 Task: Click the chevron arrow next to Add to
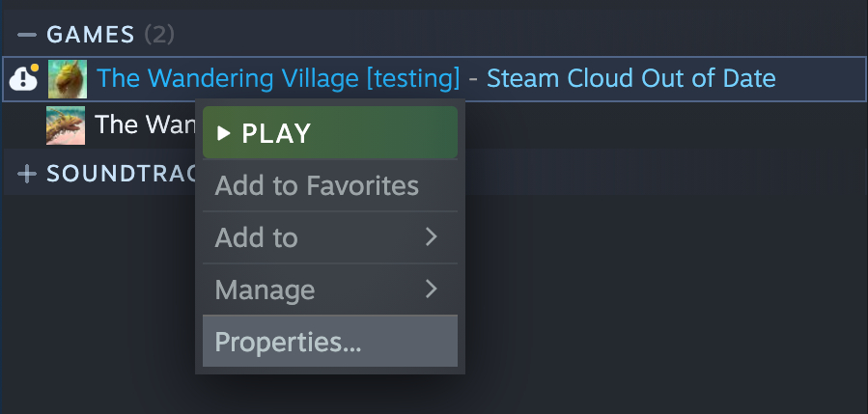click(x=432, y=236)
